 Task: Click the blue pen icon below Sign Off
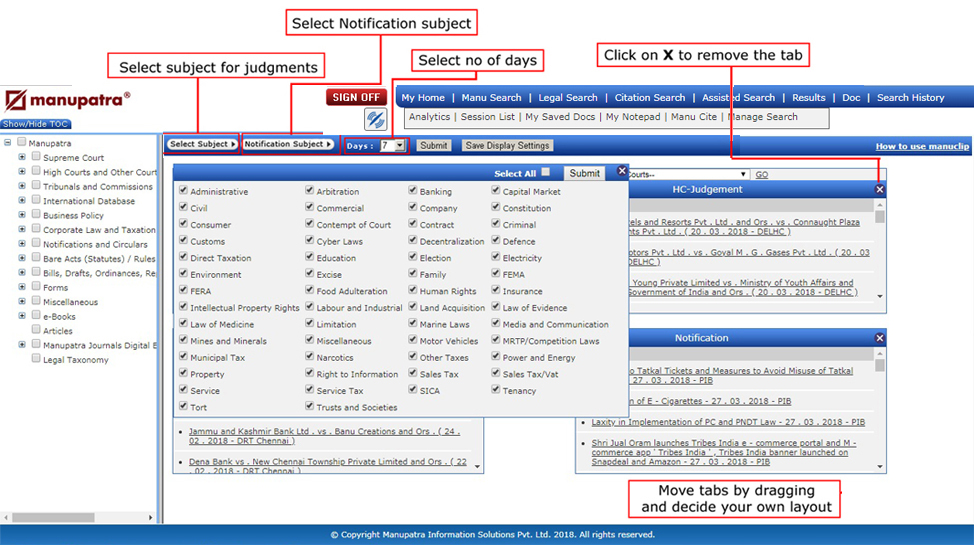(376, 120)
